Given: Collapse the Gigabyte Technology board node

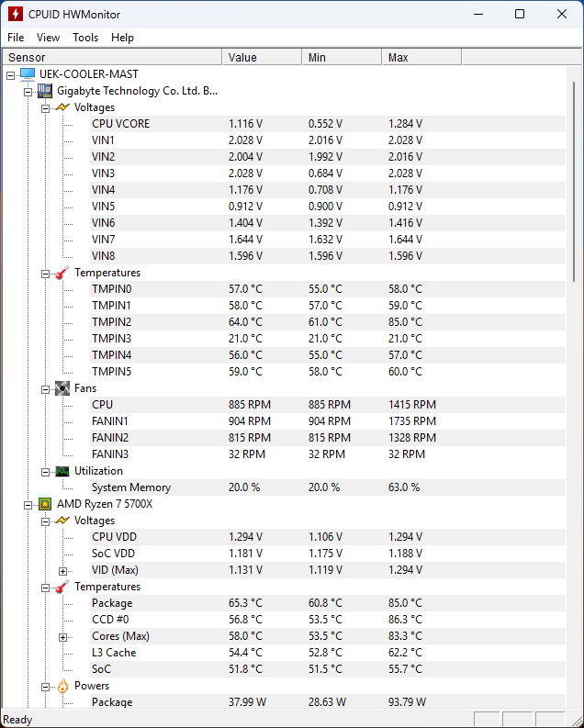Looking at the screenshot, I should [x=28, y=92].
